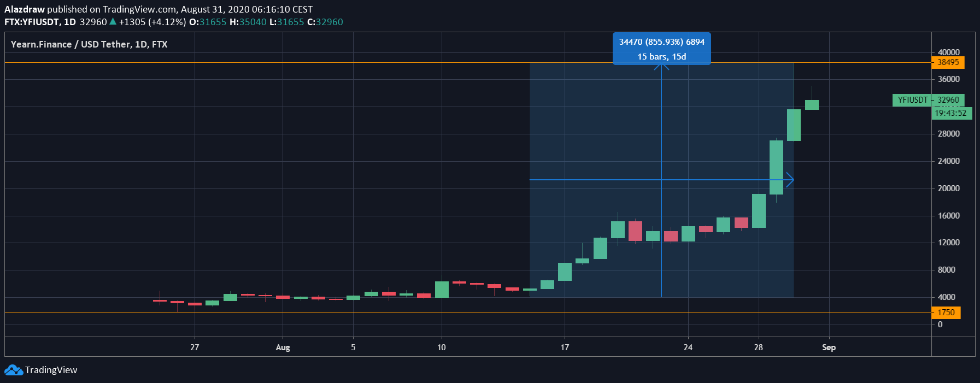
Task: Click the green YFIUSDT symbol tag
Action: [912, 100]
